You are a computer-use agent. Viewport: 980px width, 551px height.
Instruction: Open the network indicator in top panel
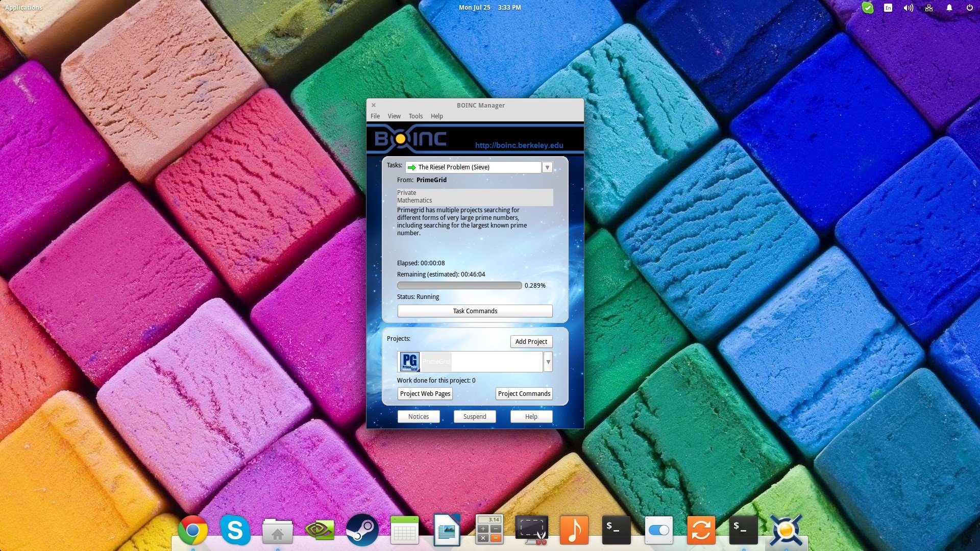click(929, 8)
